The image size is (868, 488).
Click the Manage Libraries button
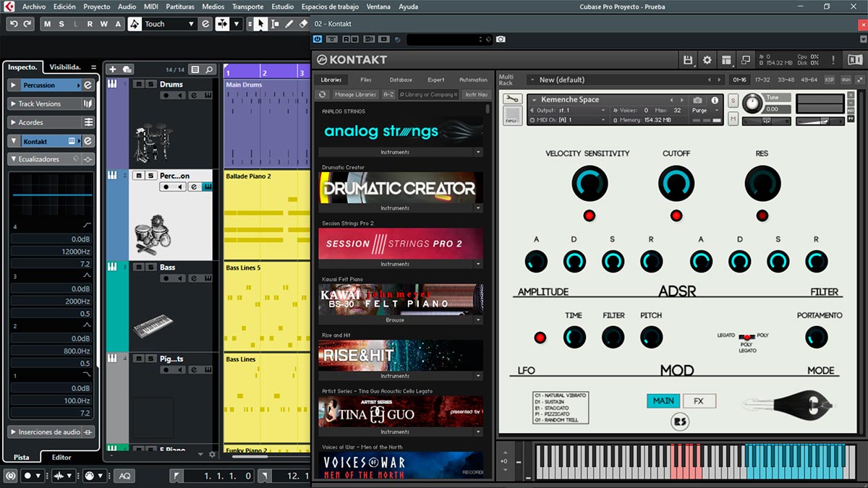coord(355,95)
